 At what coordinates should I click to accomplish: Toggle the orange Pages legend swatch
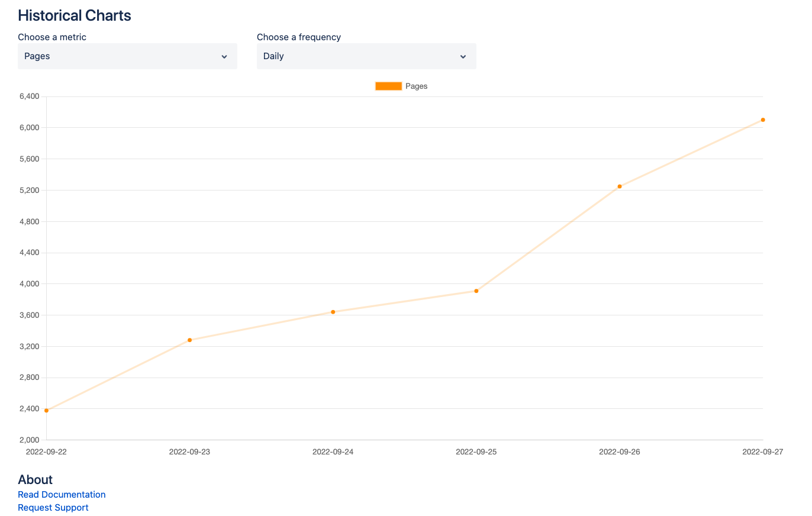pyautogui.click(x=388, y=86)
